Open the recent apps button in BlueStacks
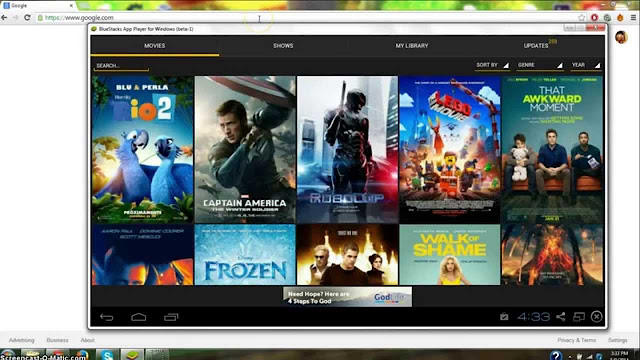640x360 pixels. click(171, 317)
